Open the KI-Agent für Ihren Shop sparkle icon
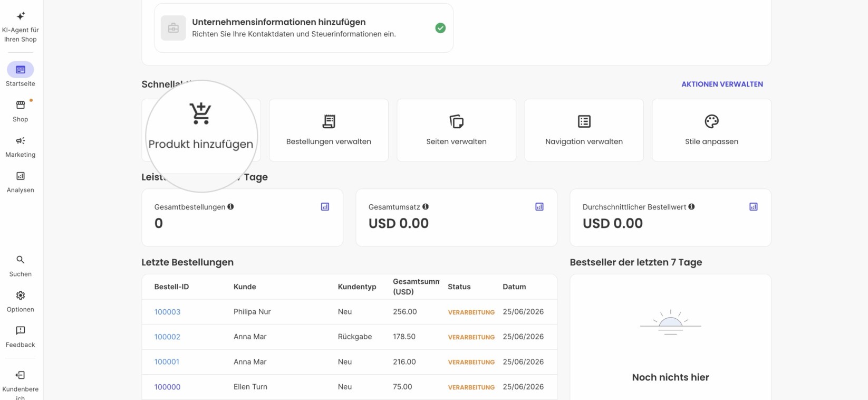 21,16
